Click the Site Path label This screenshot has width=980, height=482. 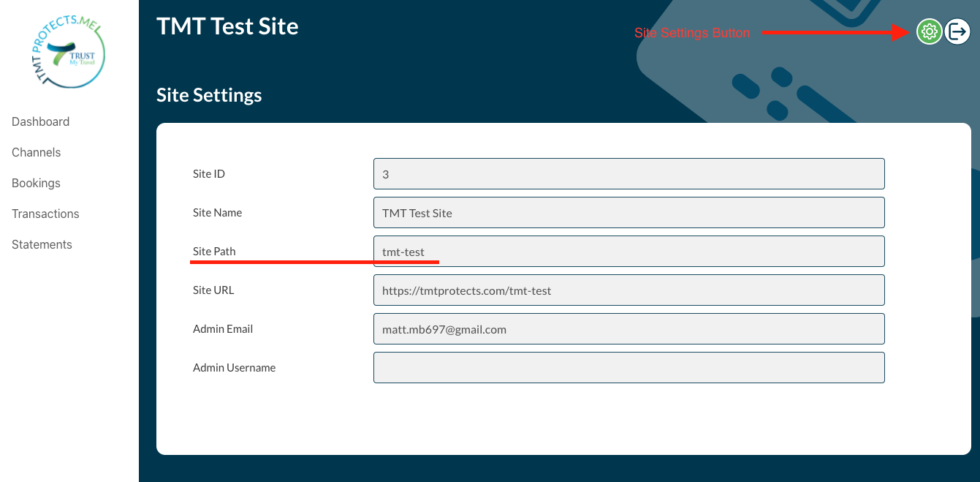click(x=214, y=251)
